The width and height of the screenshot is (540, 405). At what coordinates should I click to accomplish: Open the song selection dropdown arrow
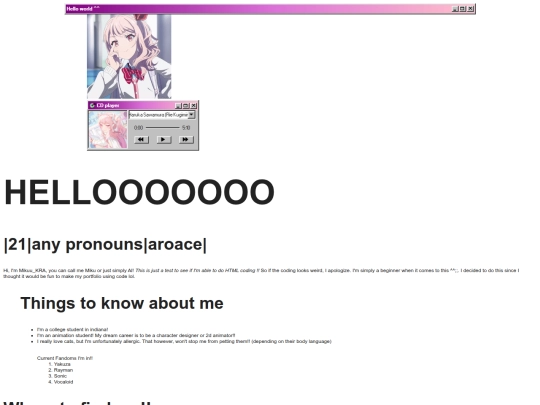pyautogui.click(x=191, y=115)
